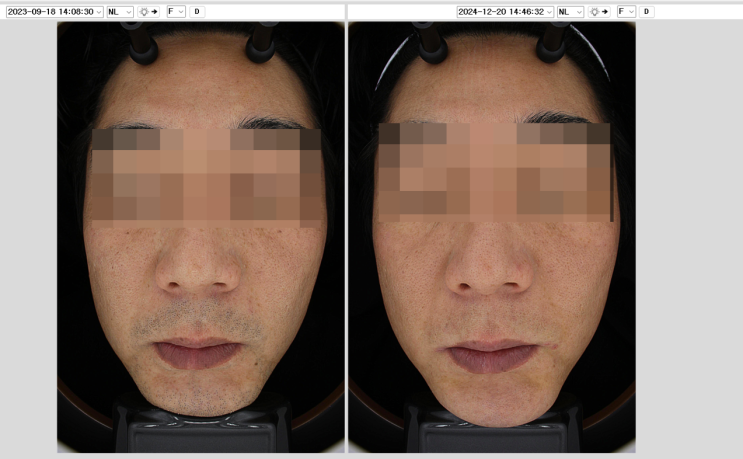
Task: Click the right panel D button
Action: (x=647, y=12)
